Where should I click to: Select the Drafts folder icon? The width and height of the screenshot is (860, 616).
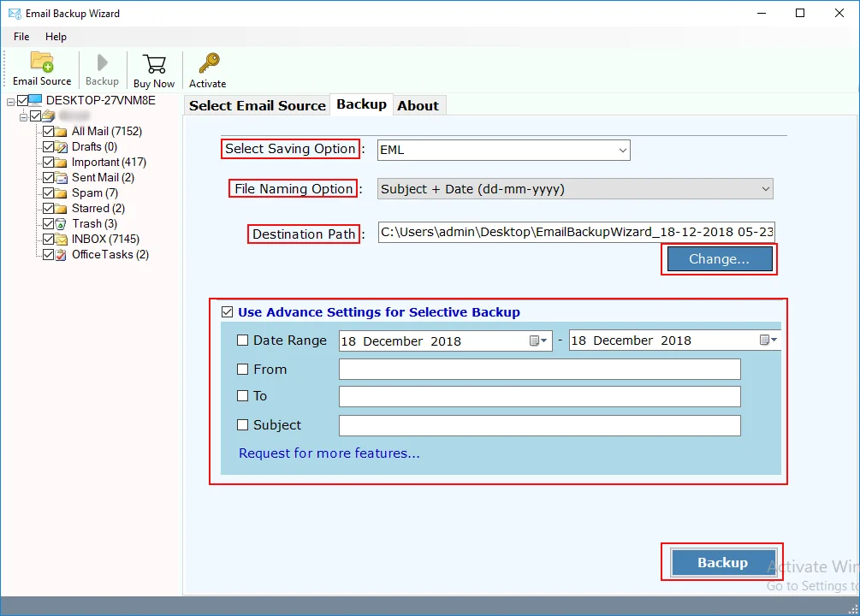click(x=61, y=147)
